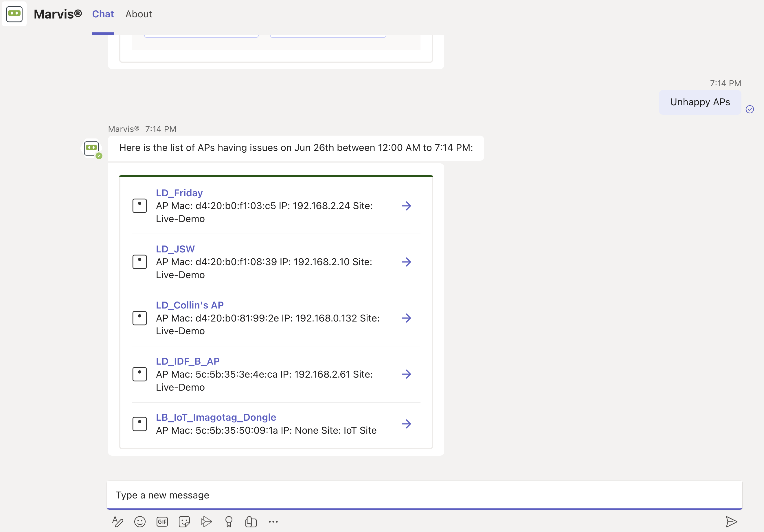Expand LB_IoT_Imagotag_Dongle details arrow

click(x=406, y=424)
